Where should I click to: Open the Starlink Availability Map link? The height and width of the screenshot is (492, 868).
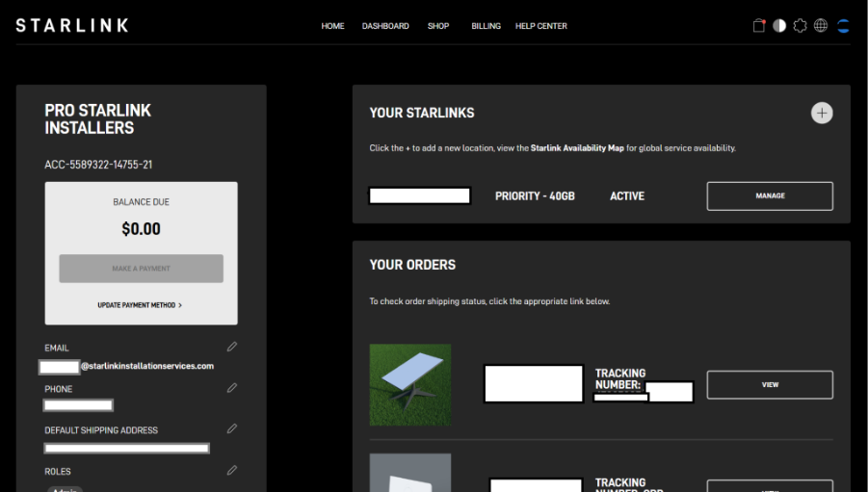(x=577, y=148)
